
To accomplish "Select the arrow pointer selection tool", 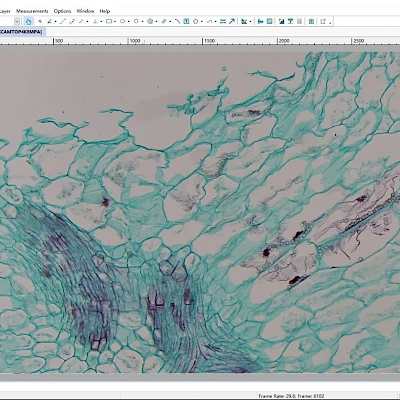I will coord(40,21).
